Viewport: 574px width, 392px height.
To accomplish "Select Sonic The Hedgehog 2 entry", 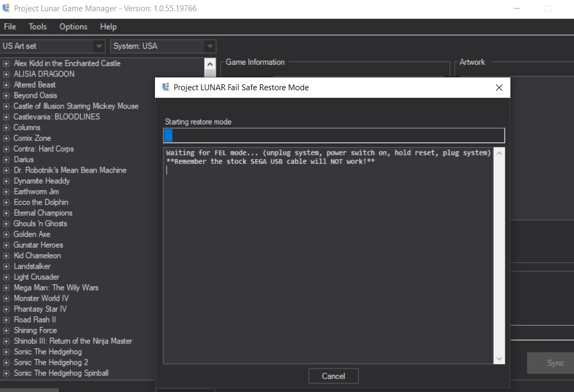I will pyautogui.click(x=51, y=362).
